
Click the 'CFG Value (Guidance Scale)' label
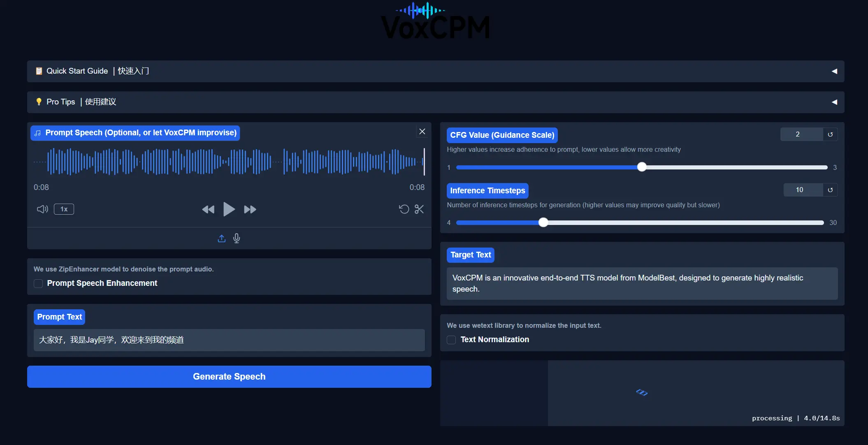(x=502, y=135)
